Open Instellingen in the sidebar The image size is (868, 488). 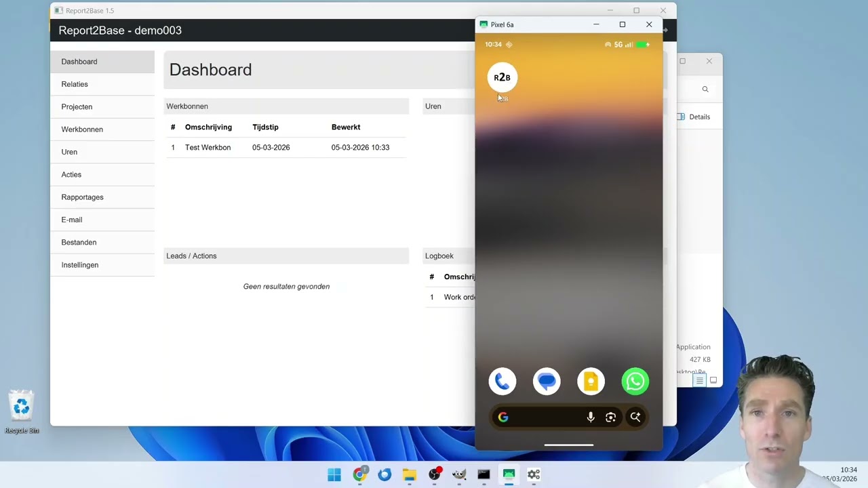click(x=102, y=265)
